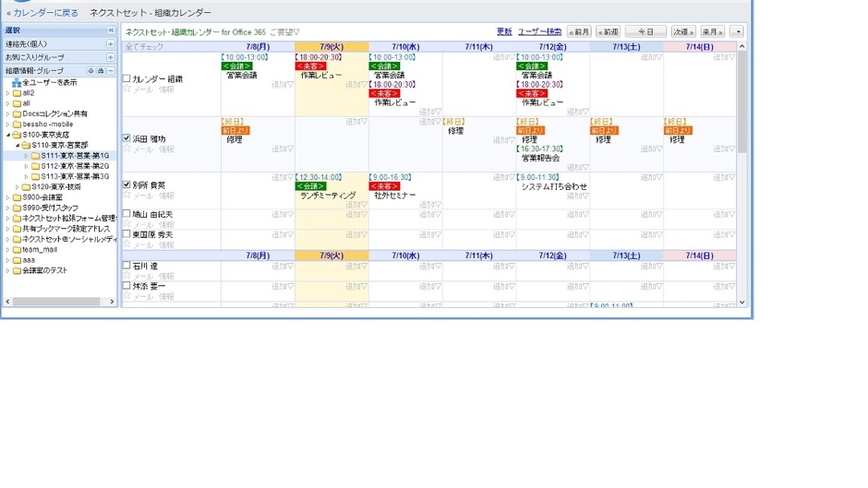The width and height of the screenshot is (868, 488).
Task: Check the 石川 遼 checkbox
Action: tap(127, 266)
